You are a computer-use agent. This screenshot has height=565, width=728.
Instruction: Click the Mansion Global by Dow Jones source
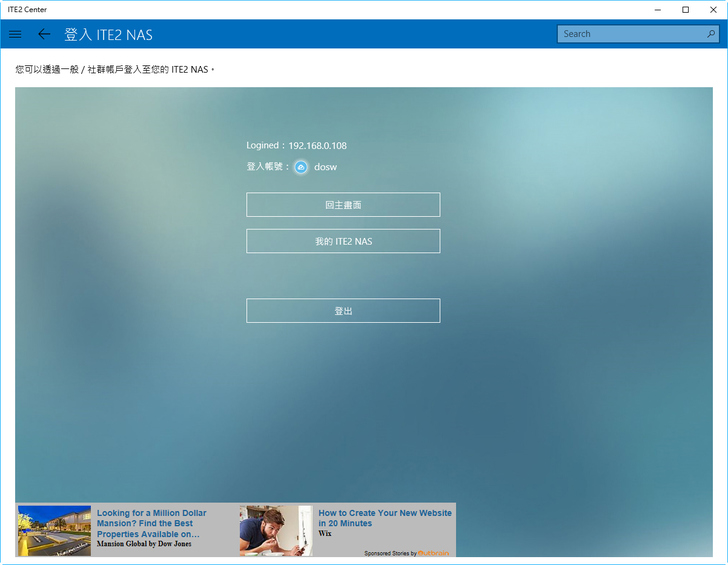tap(146, 544)
